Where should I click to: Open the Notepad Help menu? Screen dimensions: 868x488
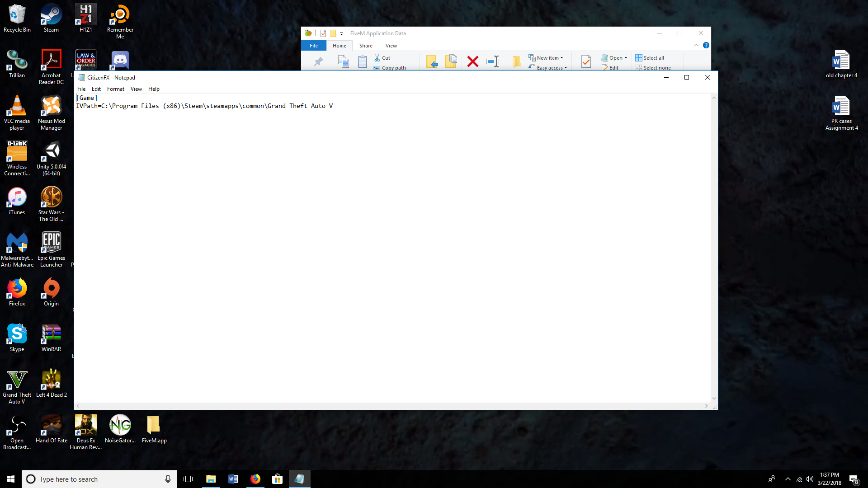pyautogui.click(x=154, y=89)
